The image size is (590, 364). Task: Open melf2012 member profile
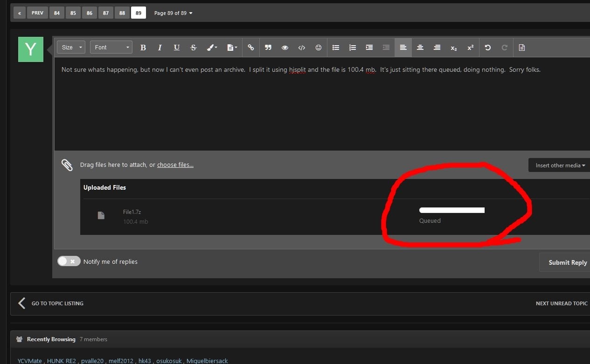(121, 361)
